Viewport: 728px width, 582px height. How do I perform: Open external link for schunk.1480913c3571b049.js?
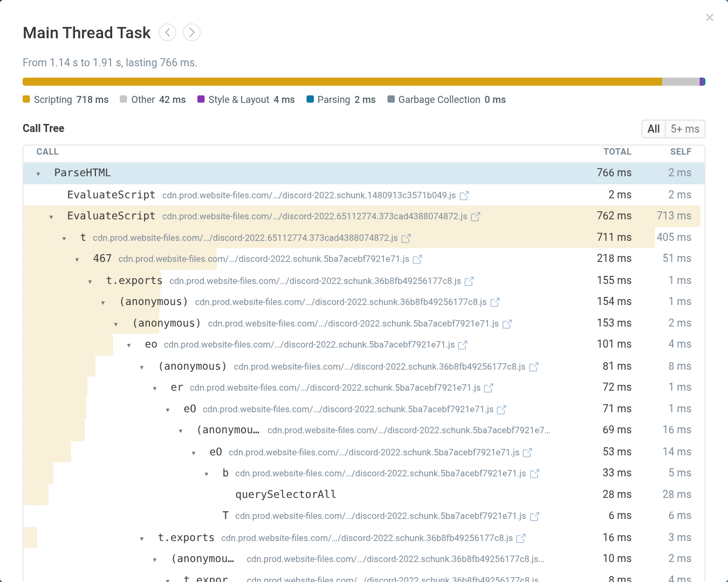click(464, 196)
